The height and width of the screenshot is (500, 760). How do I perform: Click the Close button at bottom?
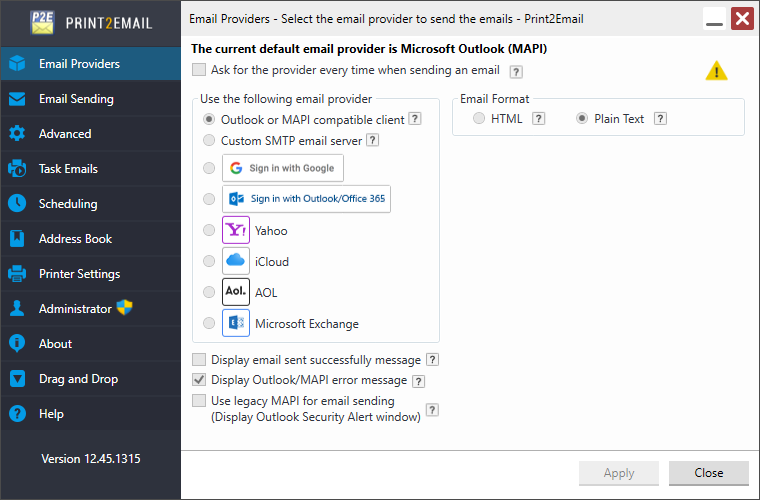(x=709, y=473)
